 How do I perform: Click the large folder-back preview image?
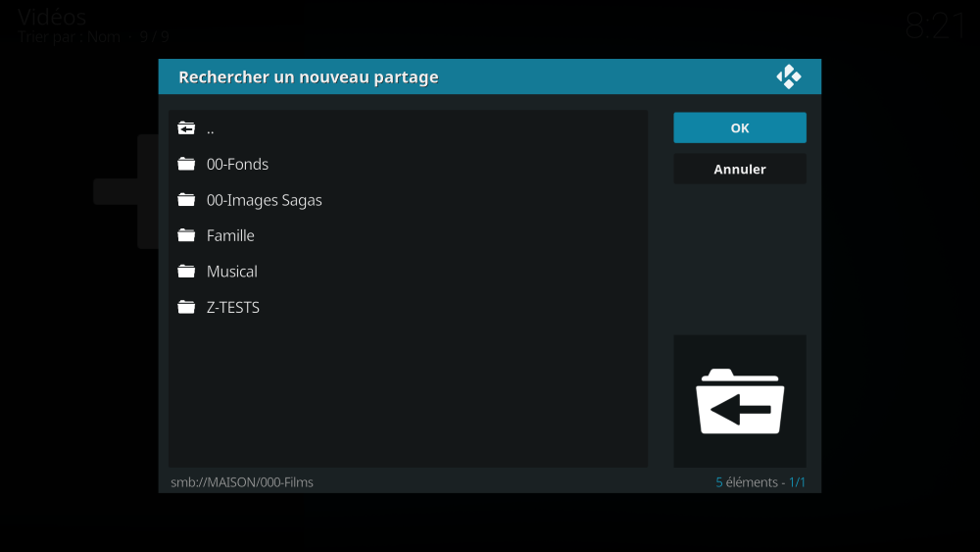[739, 401]
